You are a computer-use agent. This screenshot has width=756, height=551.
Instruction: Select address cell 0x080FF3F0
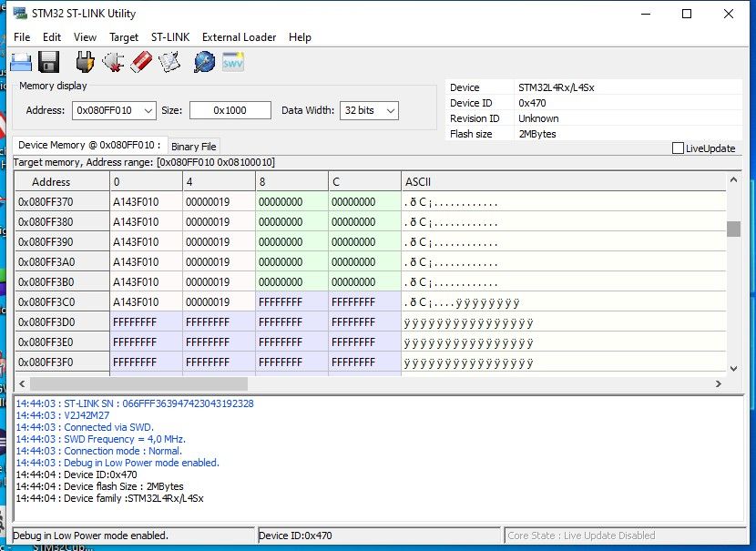pyautogui.click(x=62, y=362)
